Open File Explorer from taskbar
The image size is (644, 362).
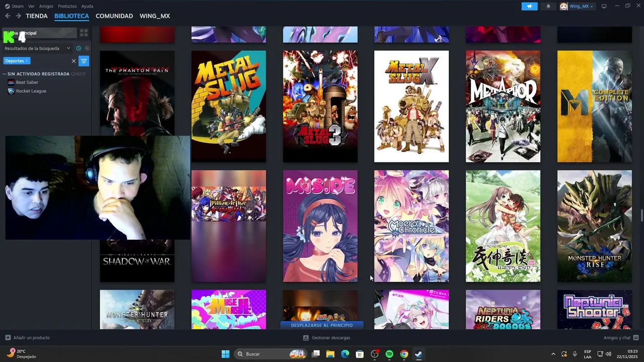pos(331,354)
